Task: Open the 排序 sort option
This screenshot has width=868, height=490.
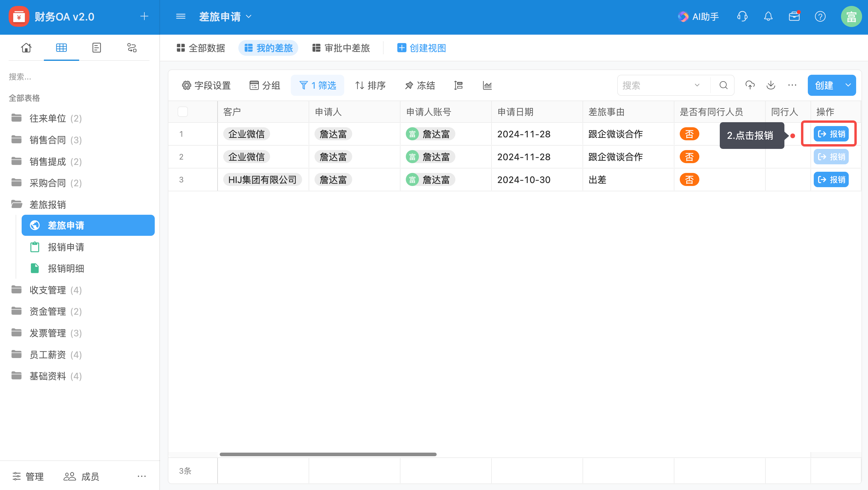Action: [x=370, y=85]
